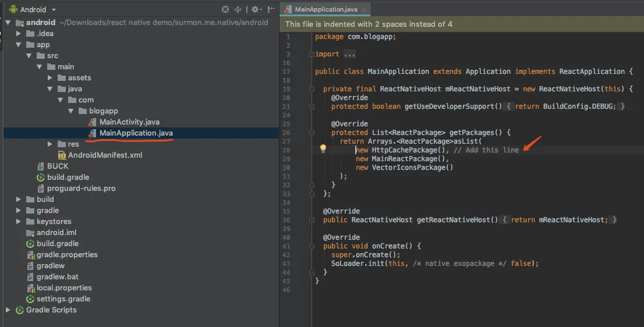Select local.properties file
This screenshot has width=644, height=327.
pos(64,288)
